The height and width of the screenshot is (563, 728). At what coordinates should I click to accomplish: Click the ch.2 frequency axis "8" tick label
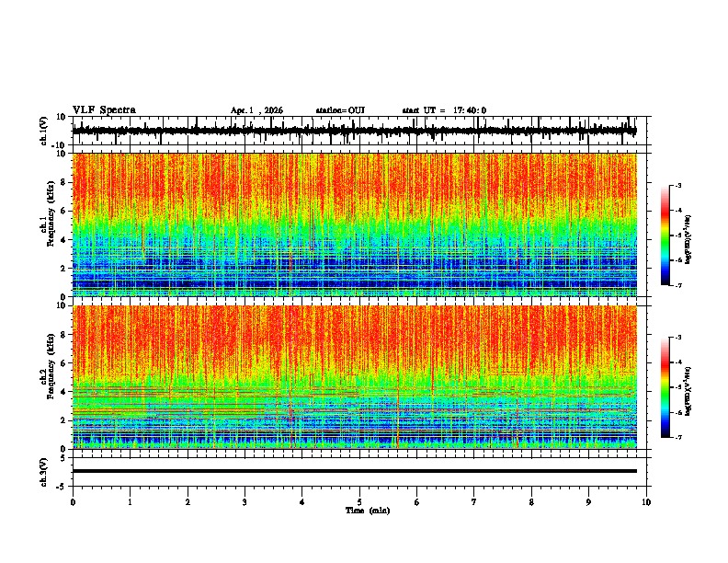(63, 335)
